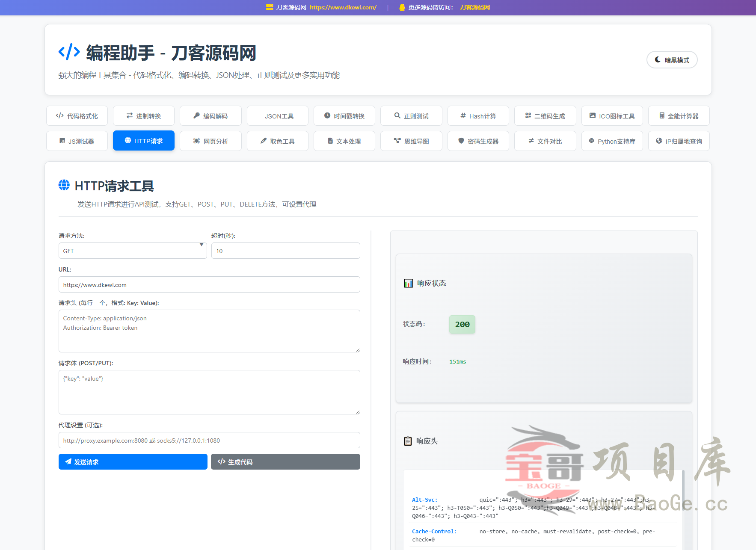Click the calculator icon on 全能计算器
This screenshot has width=756, height=550.
662,115
